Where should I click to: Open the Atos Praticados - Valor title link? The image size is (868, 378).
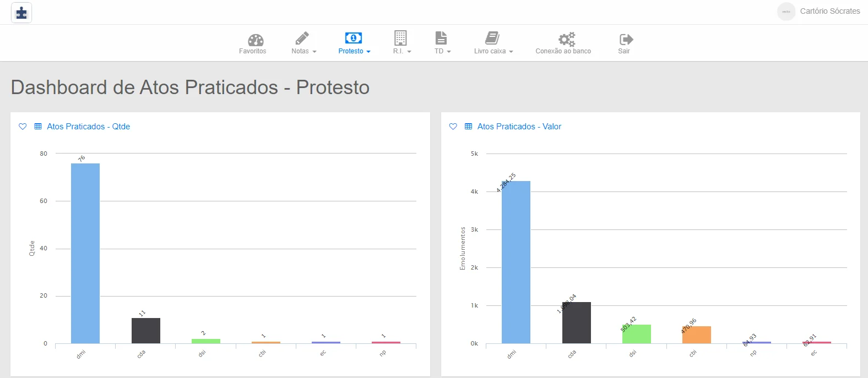click(519, 127)
